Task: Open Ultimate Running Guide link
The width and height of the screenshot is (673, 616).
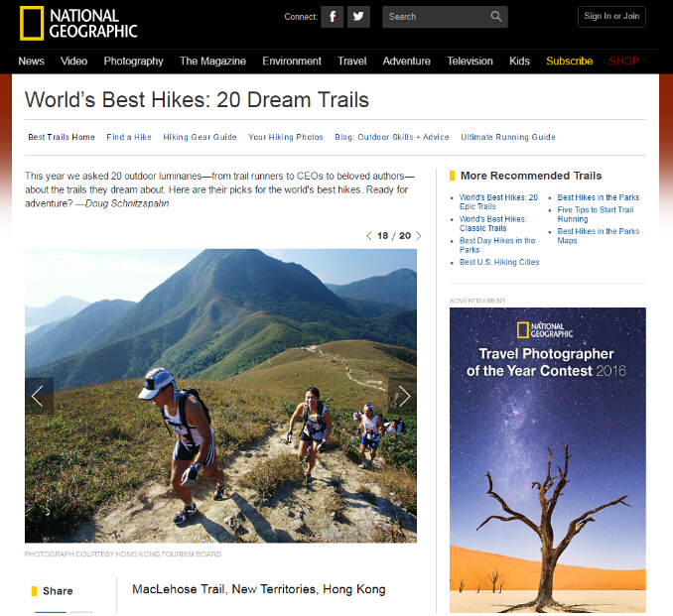Action: 508,137
